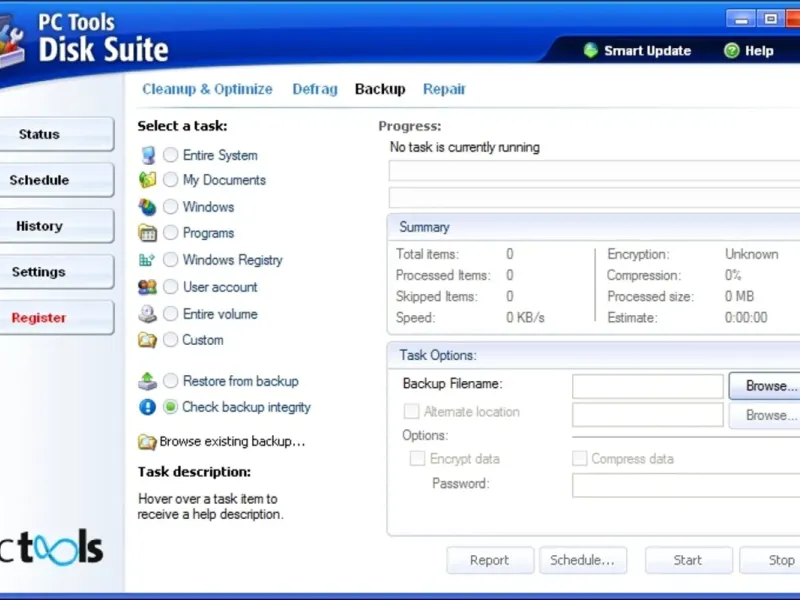Select the Entire volume radio button
The height and width of the screenshot is (600, 800).
click(x=170, y=314)
